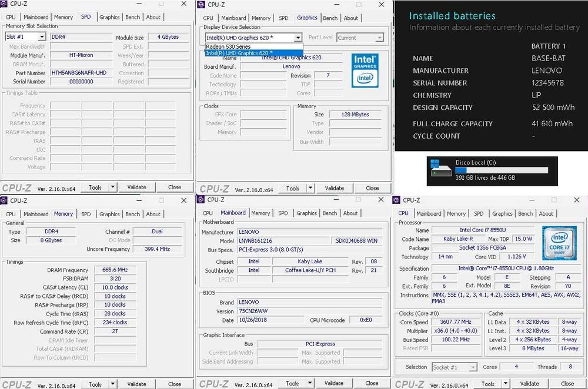Click CPU-Z app icon in CPU window title

tap(396, 200)
